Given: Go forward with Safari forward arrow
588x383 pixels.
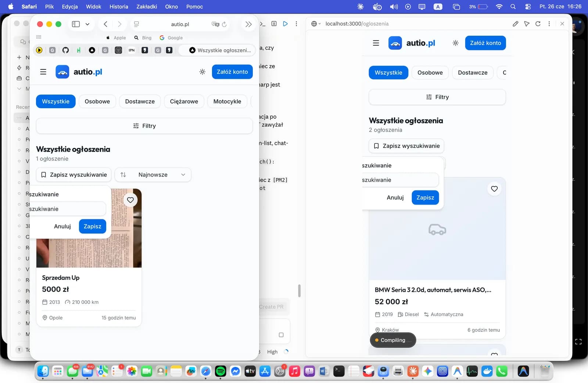Looking at the screenshot, I should tap(119, 24).
